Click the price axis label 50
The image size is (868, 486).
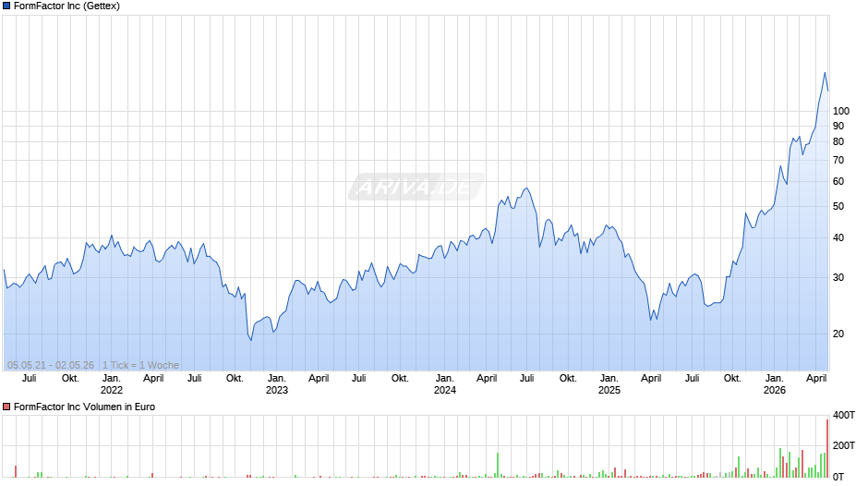point(838,207)
